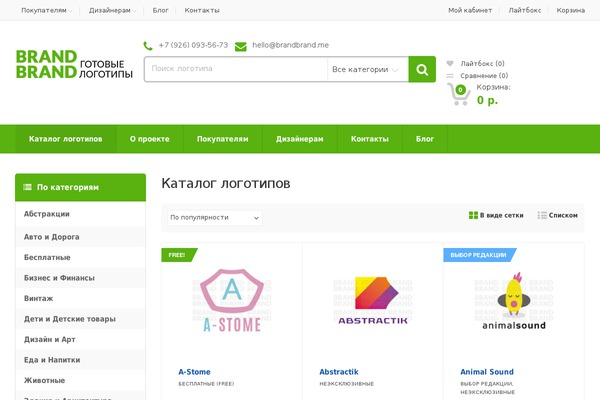The height and width of the screenshot is (400, 600).
Task: Open the Animal Sound logo thumbnail
Action: 514,301
